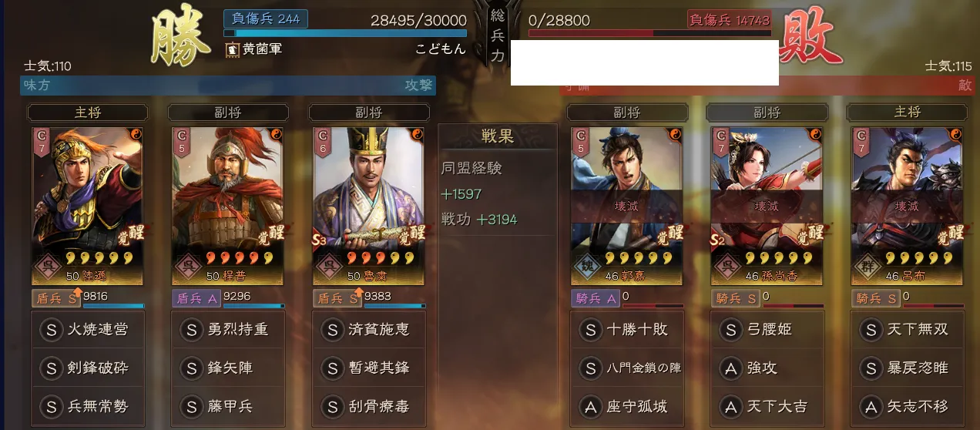
Task: View the 天下無双 skill details
Action: pyautogui.click(x=907, y=330)
